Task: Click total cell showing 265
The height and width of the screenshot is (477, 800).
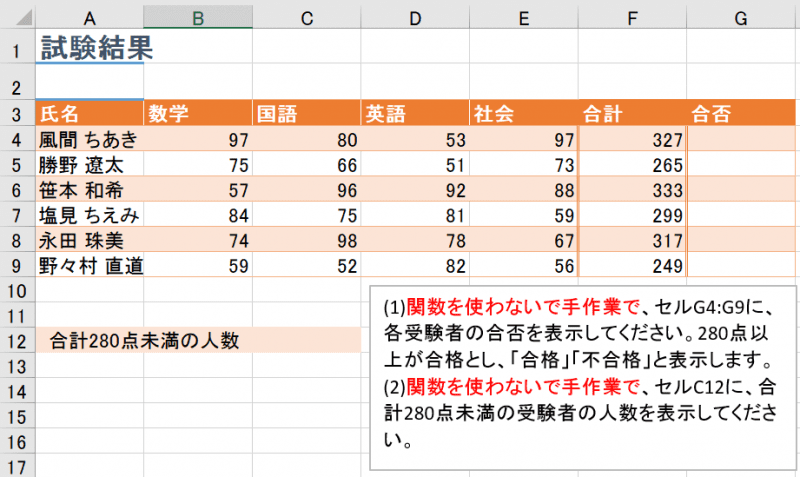Action: coord(633,164)
